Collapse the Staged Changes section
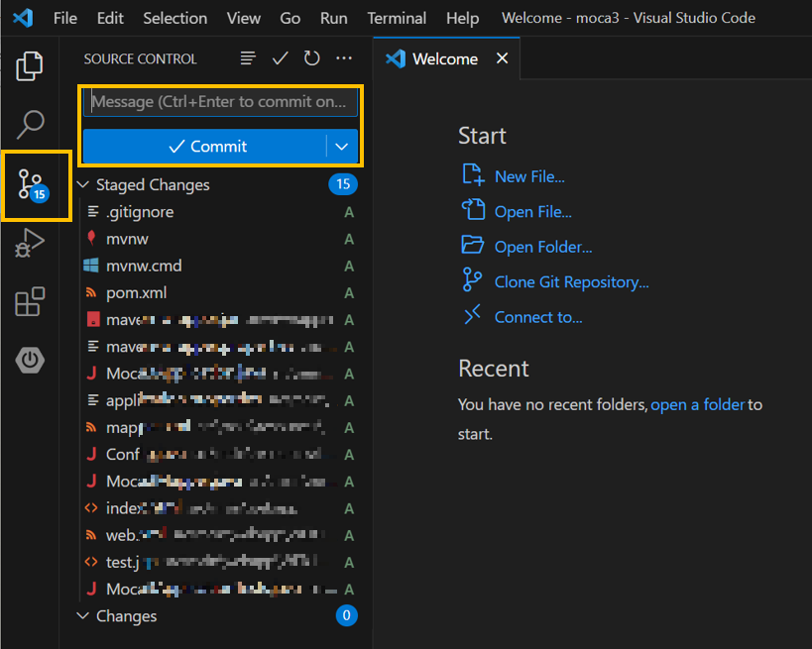The image size is (812, 649). tap(83, 184)
